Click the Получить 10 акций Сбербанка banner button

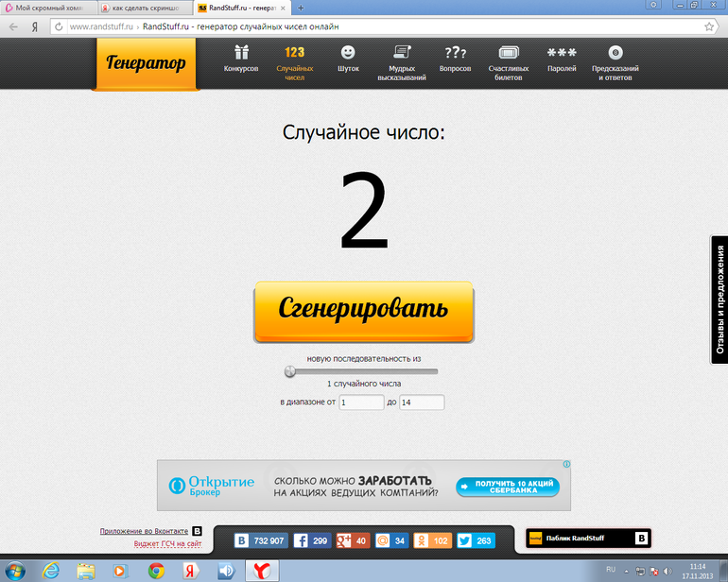pos(508,487)
